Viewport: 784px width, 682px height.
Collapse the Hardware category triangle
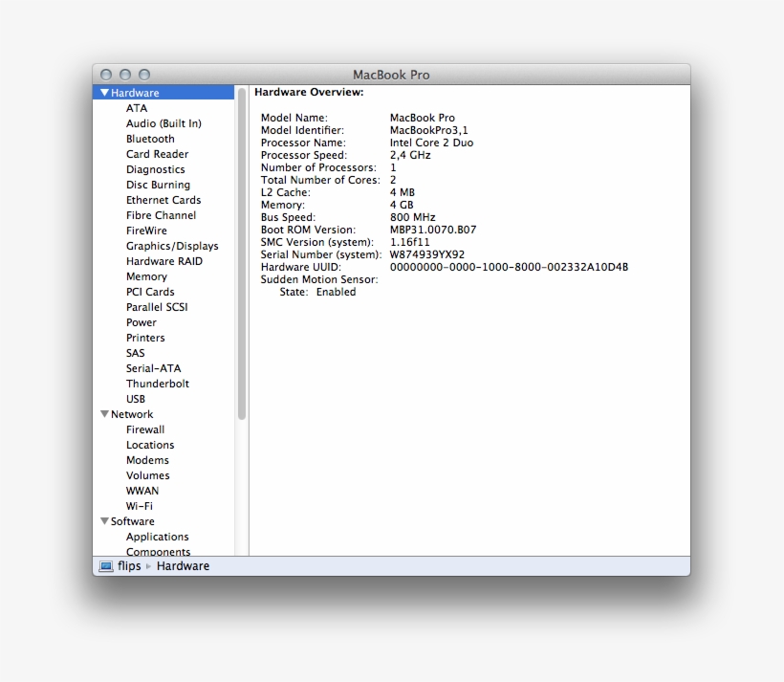point(103,92)
